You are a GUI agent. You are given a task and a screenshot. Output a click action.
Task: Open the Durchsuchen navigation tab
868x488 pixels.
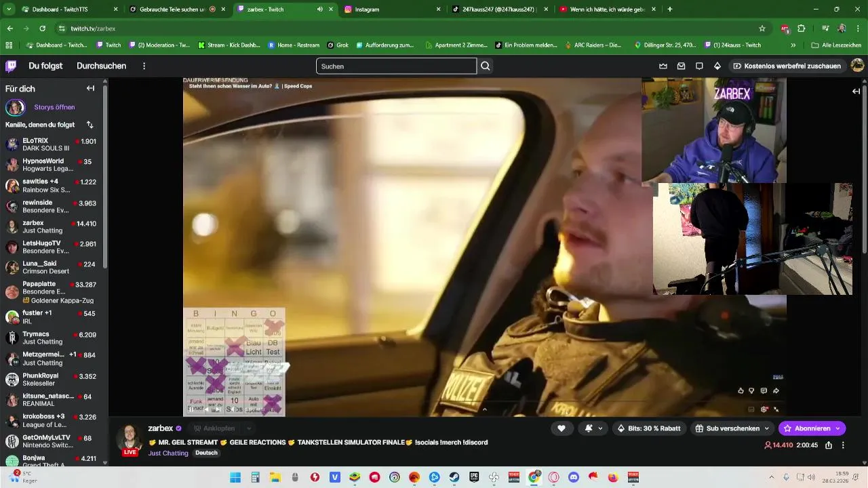101,66
